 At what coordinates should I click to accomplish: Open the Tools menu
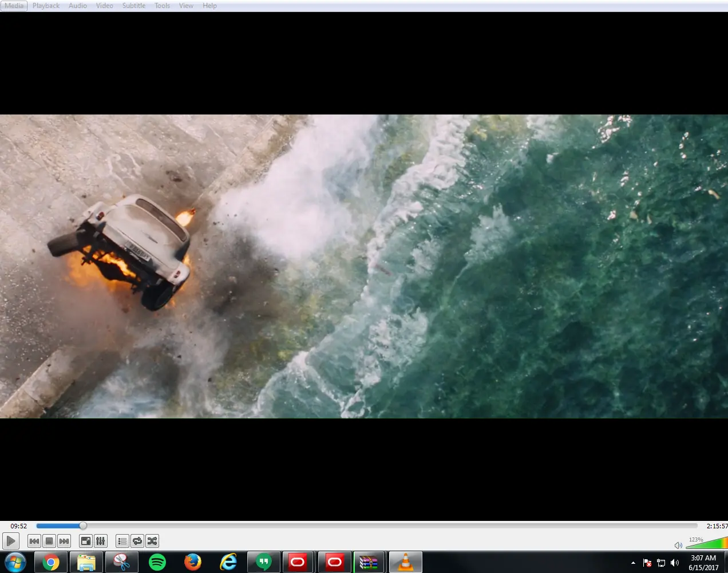point(162,6)
